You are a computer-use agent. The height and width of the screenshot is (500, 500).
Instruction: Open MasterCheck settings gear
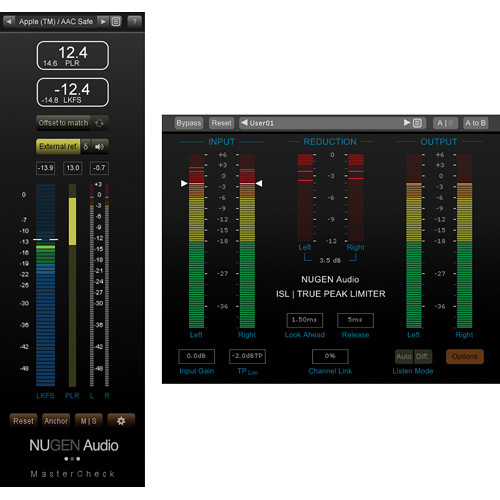click(121, 421)
